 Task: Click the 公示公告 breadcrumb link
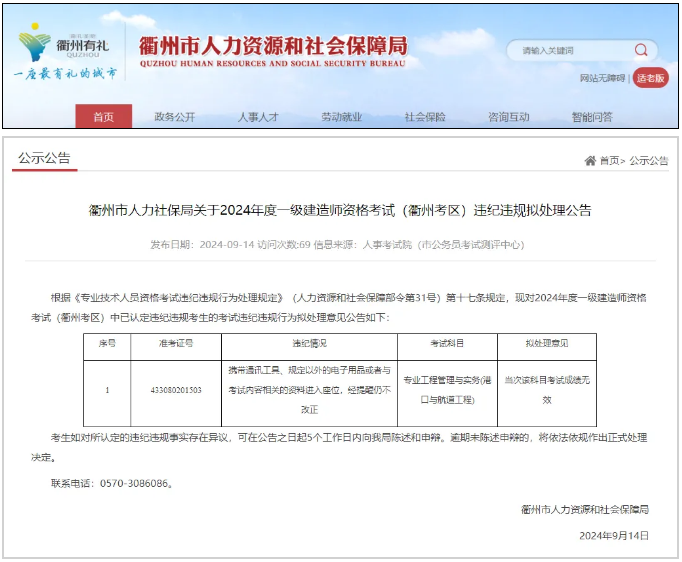point(648,161)
